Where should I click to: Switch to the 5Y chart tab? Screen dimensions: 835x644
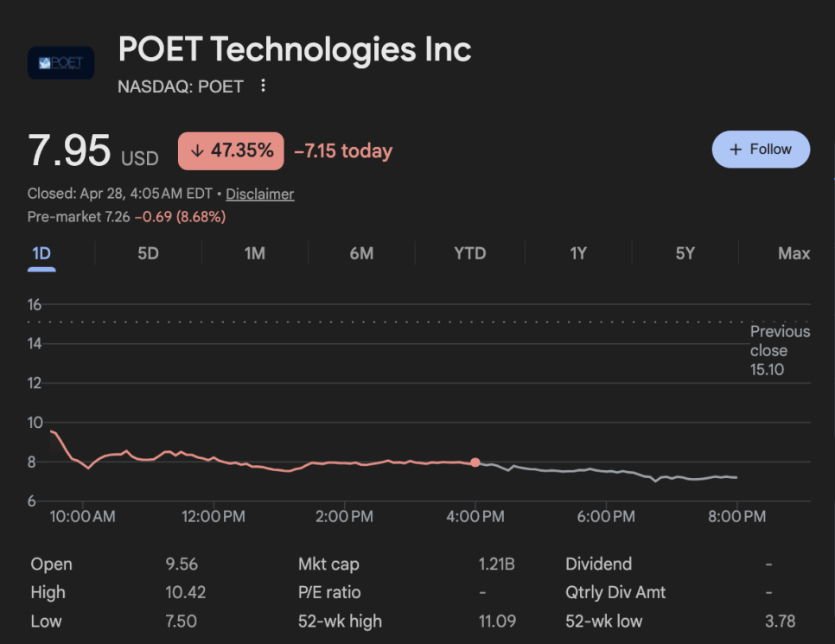pyautogui.click(x=685, y=253)
